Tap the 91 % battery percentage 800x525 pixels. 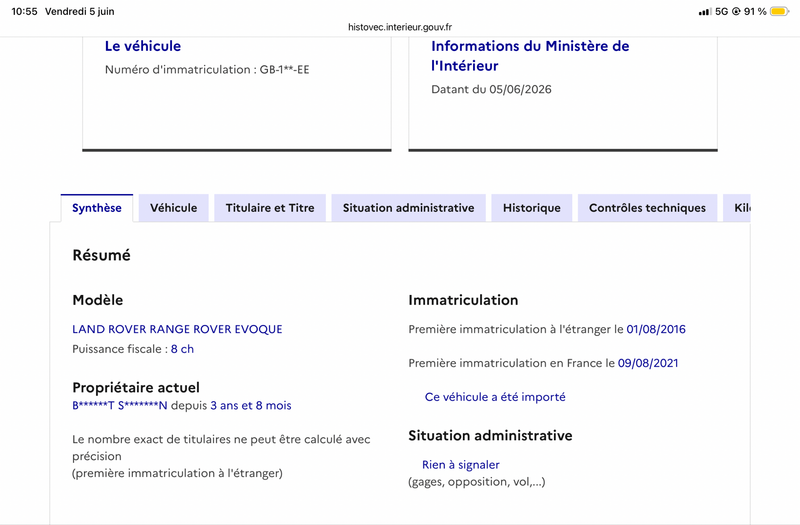(x=755, y=11)
